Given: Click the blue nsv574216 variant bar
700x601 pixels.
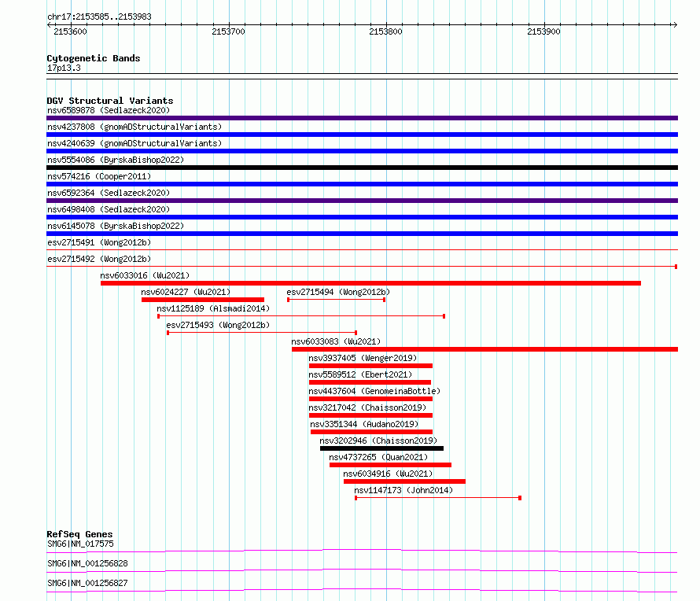Looking at the screenshot, I should pos(362,184).
